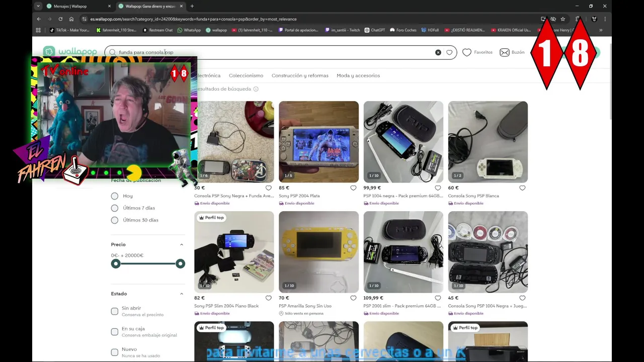The width and height of the screenshot is (644, 362).
Task: Open the Restream Chat bookmark
Action: point(157,30)
